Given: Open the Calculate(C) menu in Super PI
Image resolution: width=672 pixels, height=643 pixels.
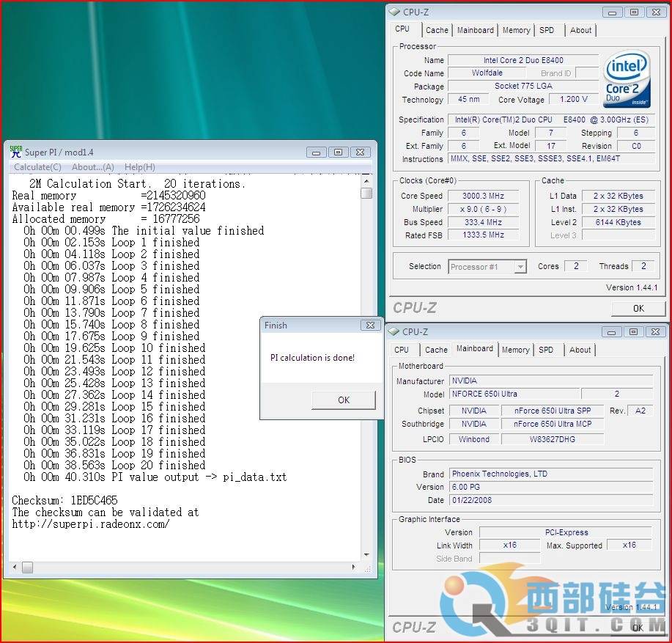Looking at the screenshot, I should (x=37, y=167).
